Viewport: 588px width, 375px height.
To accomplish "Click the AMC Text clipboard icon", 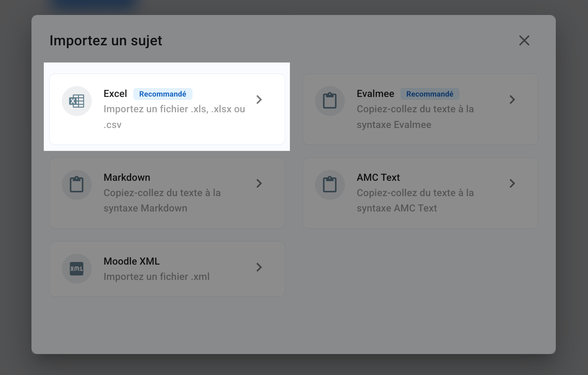I will tap(330, 185).
